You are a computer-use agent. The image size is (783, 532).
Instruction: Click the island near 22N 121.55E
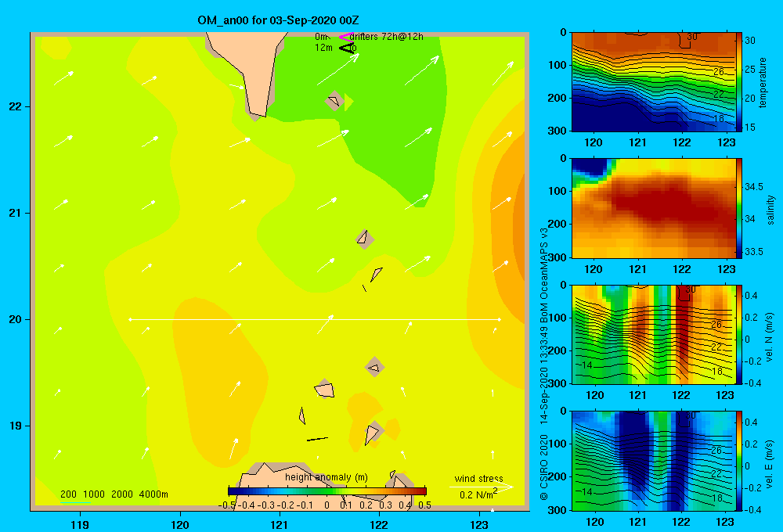point(334,101)
